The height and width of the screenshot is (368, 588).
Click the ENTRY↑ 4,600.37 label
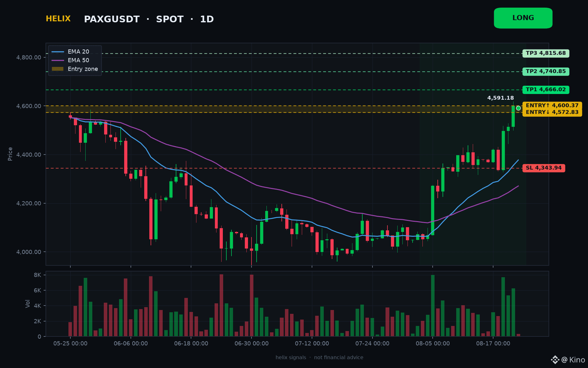point(552,105)
